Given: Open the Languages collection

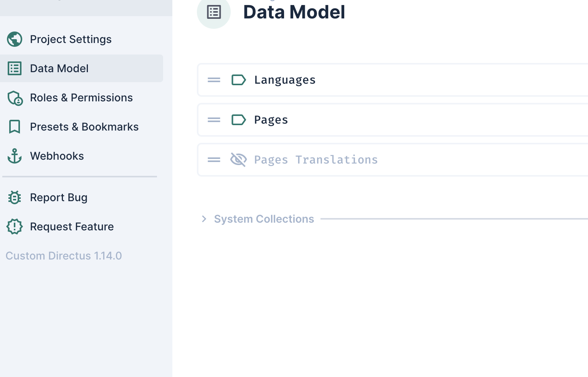Looking at the screenshot, I should point(285,80).
